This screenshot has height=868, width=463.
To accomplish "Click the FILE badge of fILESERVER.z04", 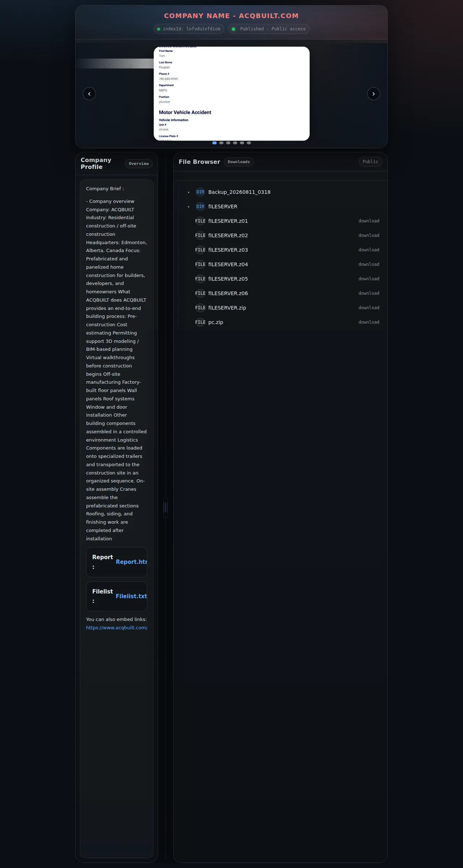I will 200,264.
